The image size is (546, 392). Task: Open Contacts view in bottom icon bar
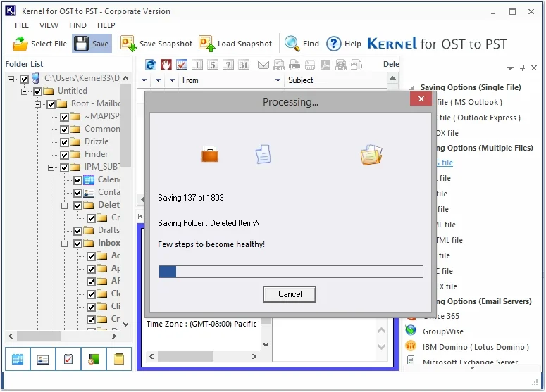point(43,359)
